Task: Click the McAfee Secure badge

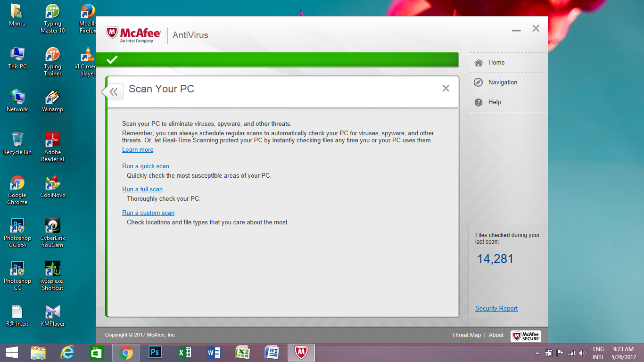Action: point(526,336)
